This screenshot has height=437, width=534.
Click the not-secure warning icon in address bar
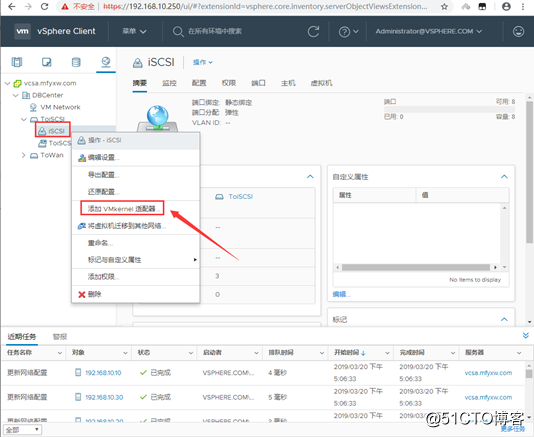tap(65, 6)
